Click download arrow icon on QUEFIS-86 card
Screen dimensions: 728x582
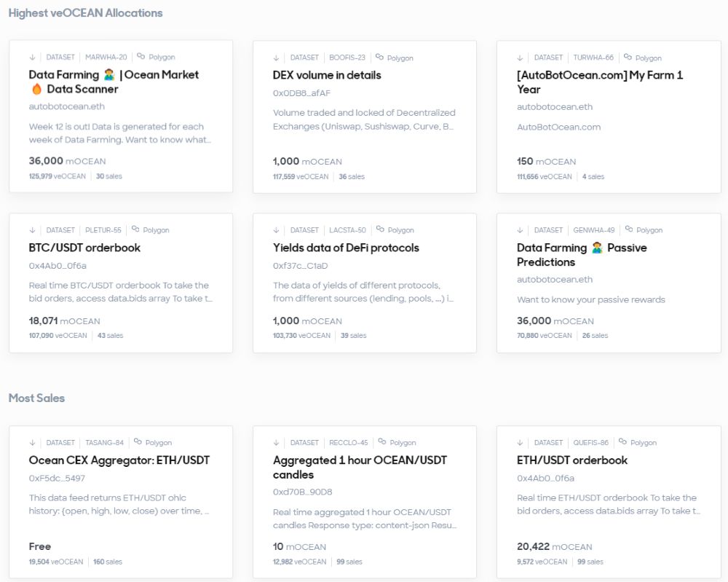[521, 442]
